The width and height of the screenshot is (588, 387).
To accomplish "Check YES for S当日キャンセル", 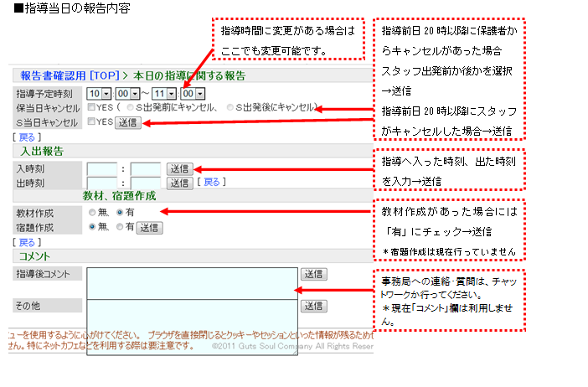I will (x=91, y=122).
